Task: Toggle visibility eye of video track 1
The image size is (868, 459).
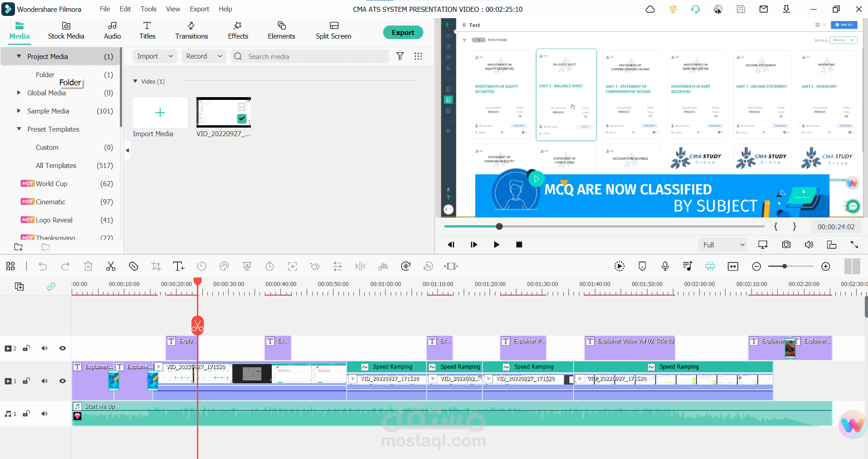Action: pyautogui.click(x=63, y=381)
